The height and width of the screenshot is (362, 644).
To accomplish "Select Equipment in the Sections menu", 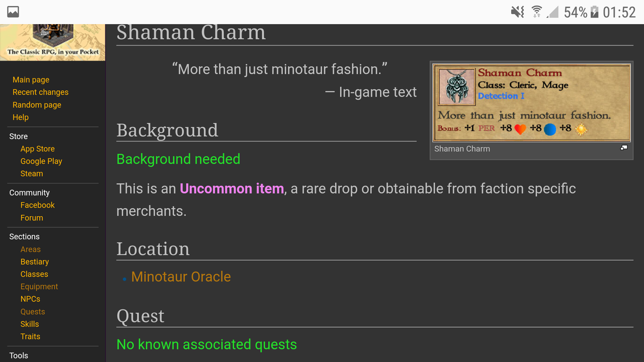I will click(x=39, y=287).
